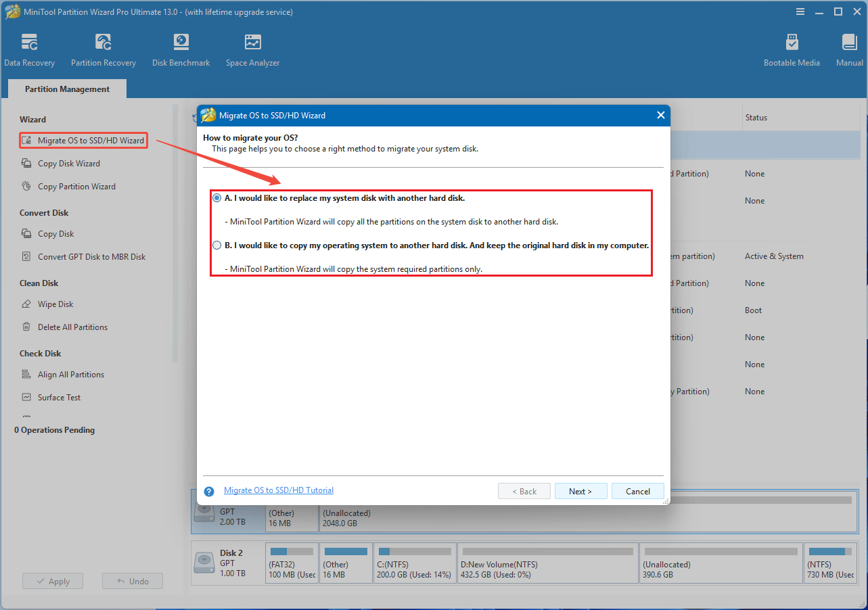Switch to the Partition Management tab

pos(67,89)
